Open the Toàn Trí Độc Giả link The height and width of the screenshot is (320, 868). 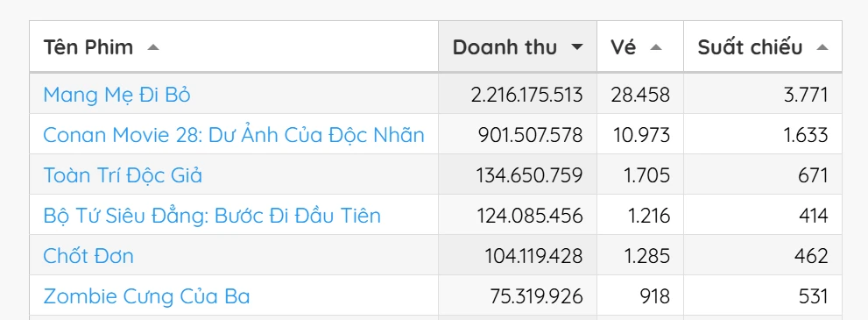[123, 175]
